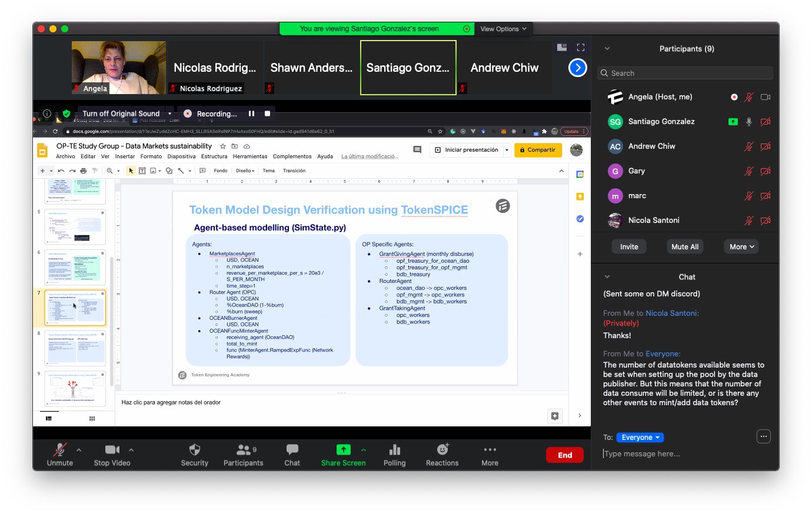Pause the recording

pos(251,114)
